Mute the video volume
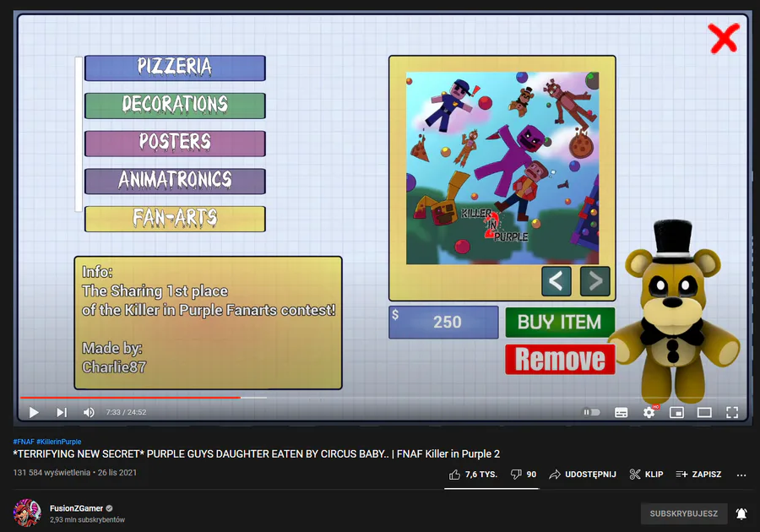 point(89,412)
